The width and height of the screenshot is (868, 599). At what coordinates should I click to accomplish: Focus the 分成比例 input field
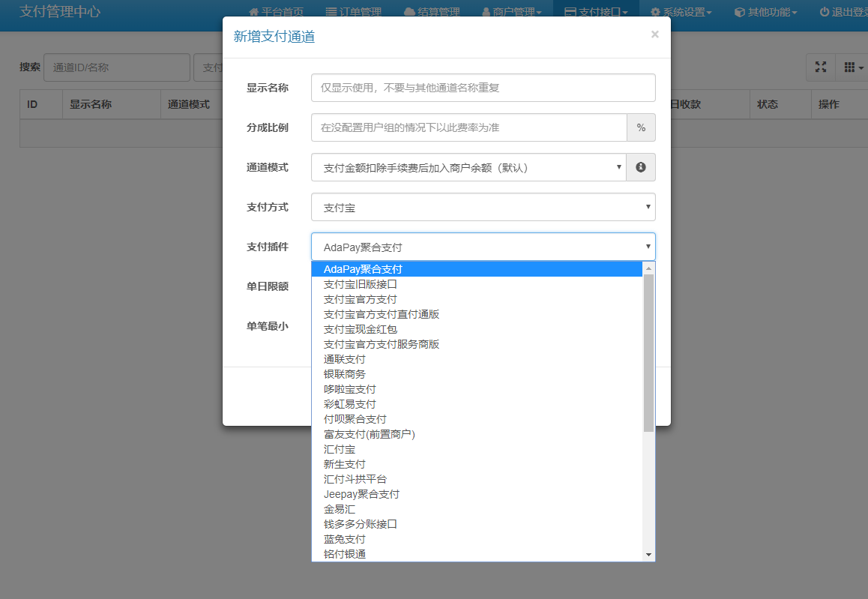(469, 127)
